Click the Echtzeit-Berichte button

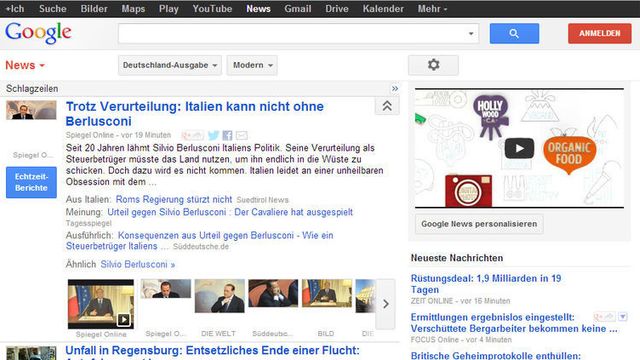(31, 182)
